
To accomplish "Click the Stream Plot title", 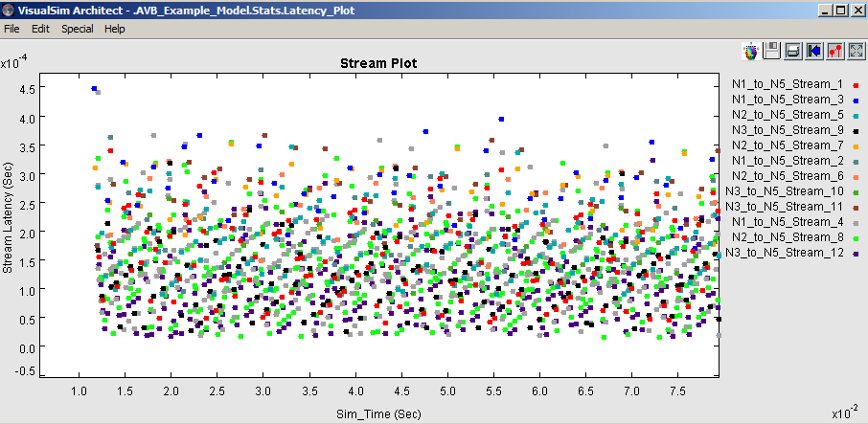I will [378, 63].
